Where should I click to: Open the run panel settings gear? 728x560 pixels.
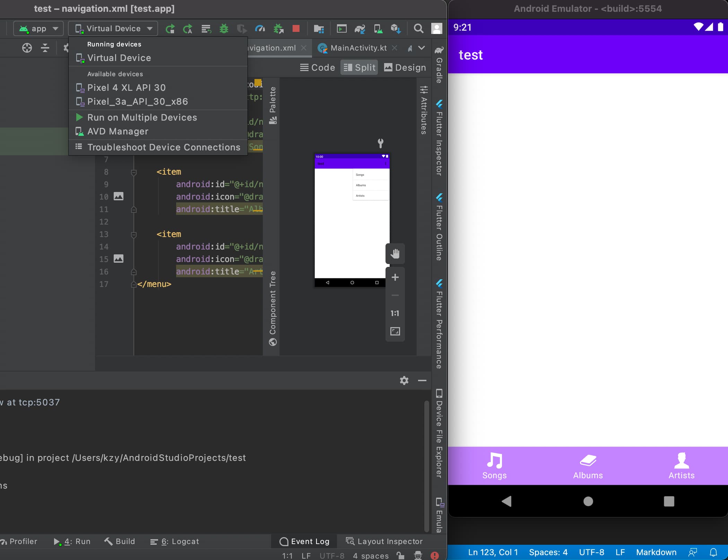pos(404,380)
